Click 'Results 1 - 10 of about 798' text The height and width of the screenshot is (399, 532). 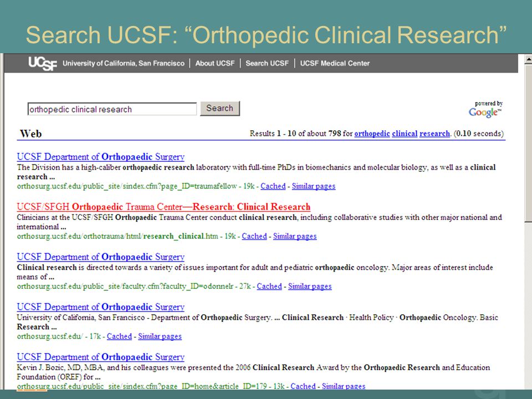click(x=295, y=134)
